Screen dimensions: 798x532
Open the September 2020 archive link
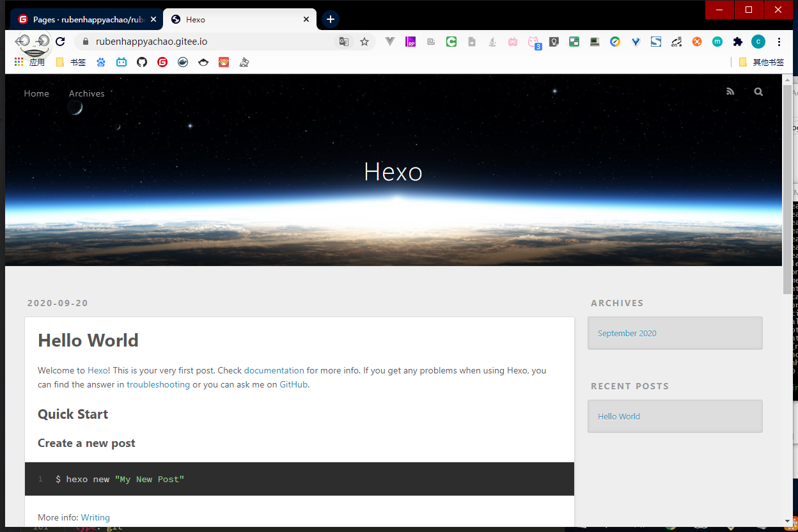[627, 333]
